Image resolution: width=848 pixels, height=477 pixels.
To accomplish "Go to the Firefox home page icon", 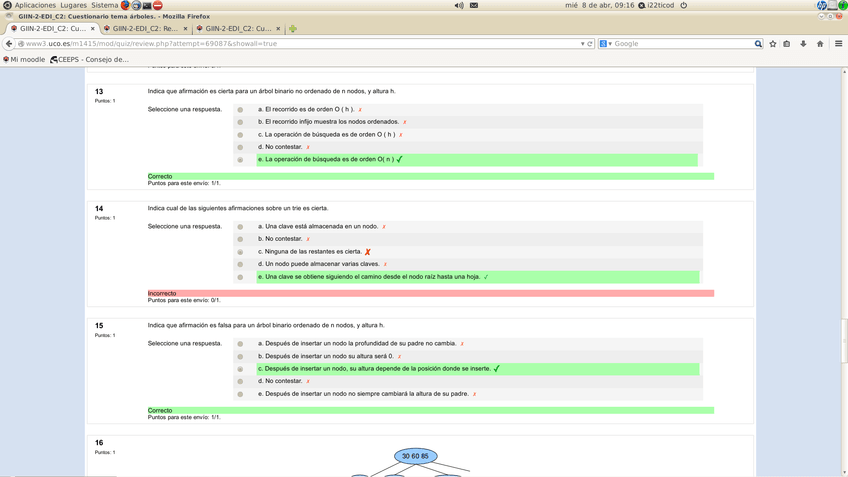I will click(820, 44).
